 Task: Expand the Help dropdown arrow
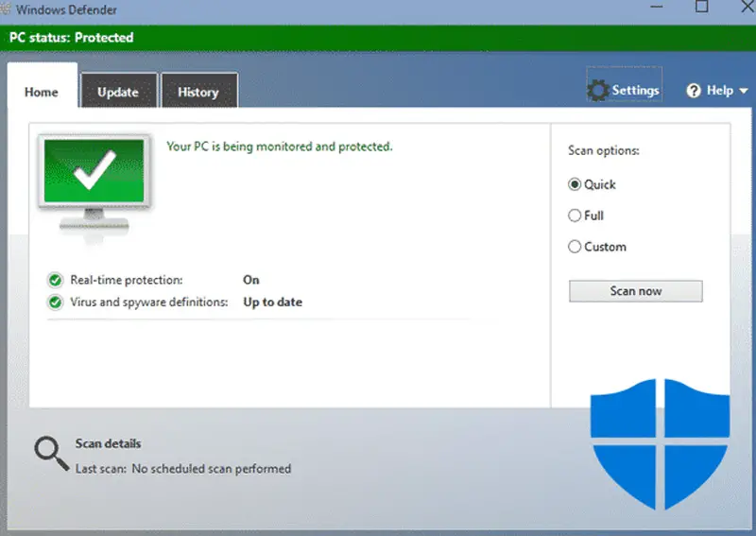pyautogui.click(x=743, y=91)
